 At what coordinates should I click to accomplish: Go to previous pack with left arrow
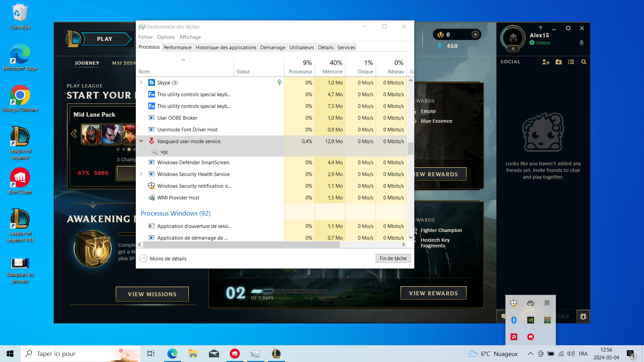point(74,134)
